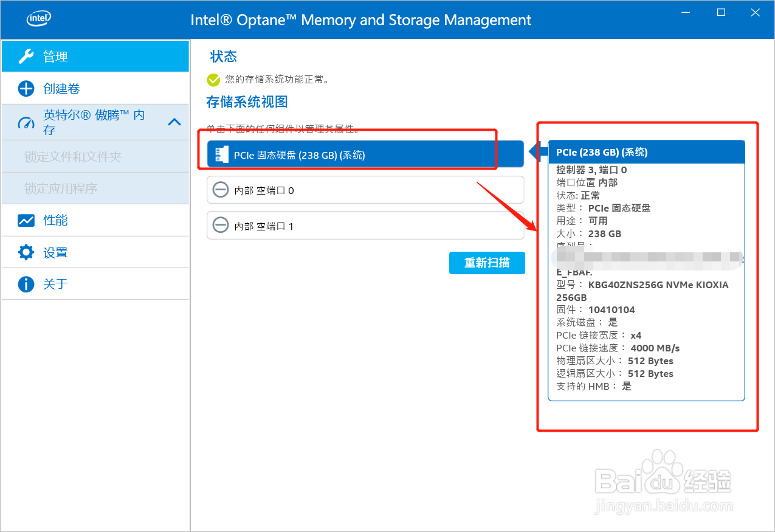
Task: Click the 支持的 HMB: 是 line
Action: pyautogui.click(x=594, y=386)
